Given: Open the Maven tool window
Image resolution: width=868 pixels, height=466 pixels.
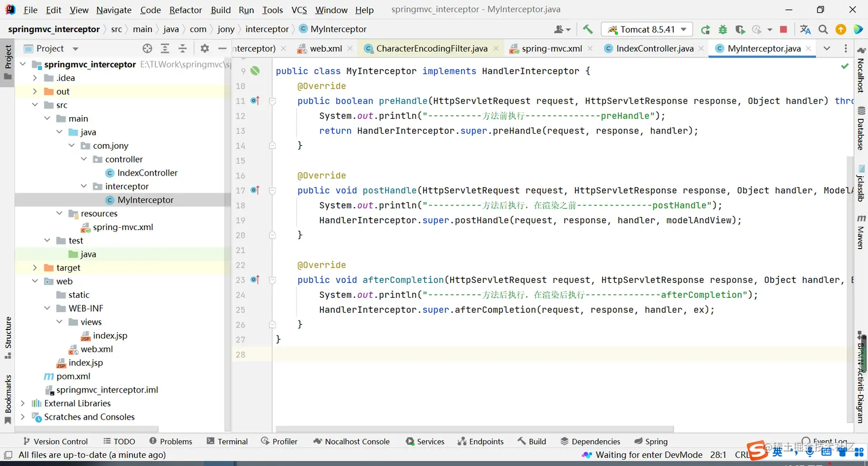Looking at the screenshot, I should click(861, 232).
